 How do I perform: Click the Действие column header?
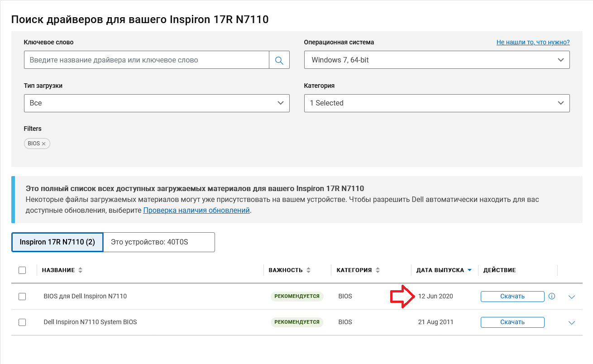pyautogui.click(x=500, y=270)
